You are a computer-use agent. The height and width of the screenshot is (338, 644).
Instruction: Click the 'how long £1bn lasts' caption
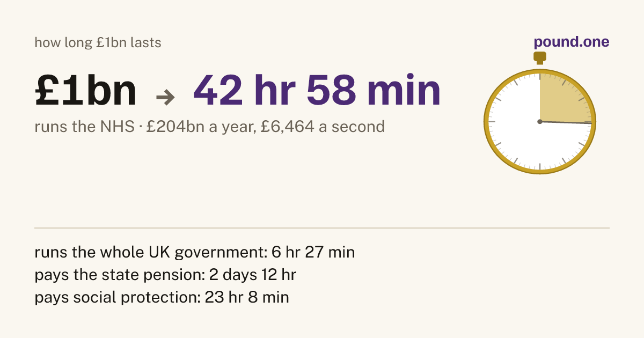(98, 42)
